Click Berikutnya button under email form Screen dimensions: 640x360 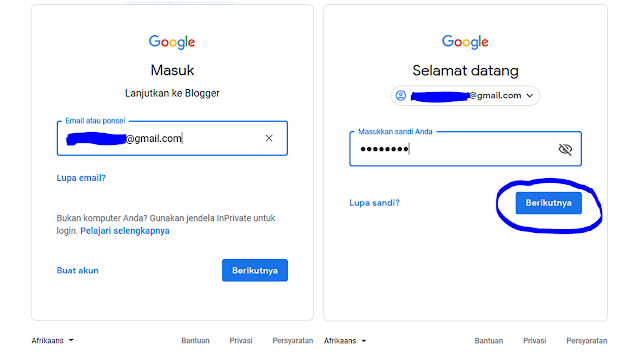point(255,270)
